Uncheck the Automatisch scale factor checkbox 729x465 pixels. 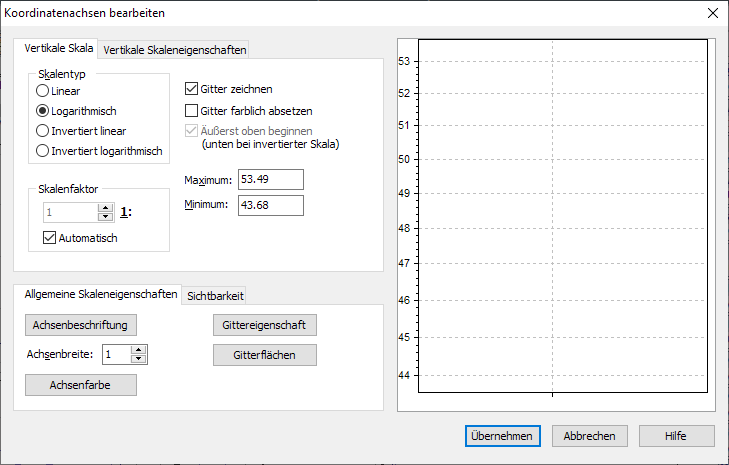click(50, 238)
